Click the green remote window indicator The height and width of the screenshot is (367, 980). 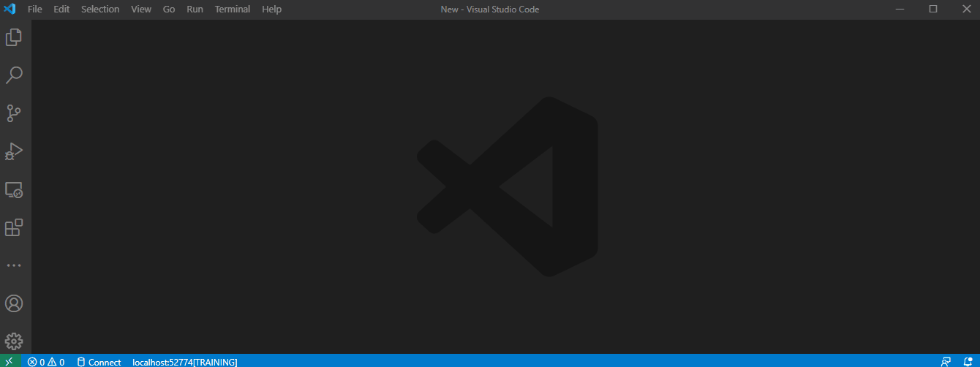coord(10,361)
